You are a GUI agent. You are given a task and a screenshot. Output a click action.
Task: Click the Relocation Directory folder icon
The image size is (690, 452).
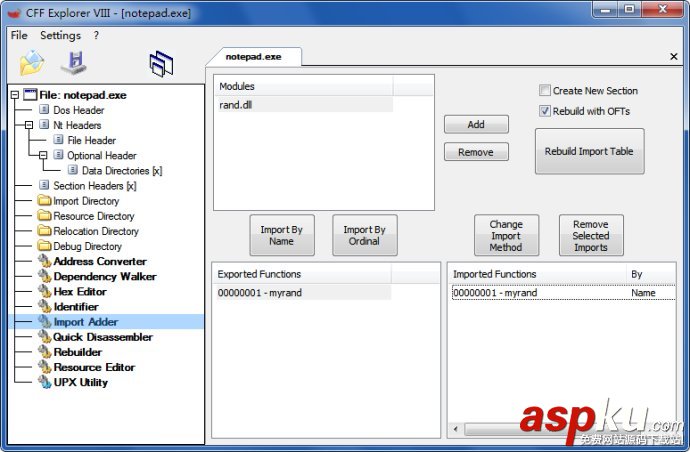44,231
